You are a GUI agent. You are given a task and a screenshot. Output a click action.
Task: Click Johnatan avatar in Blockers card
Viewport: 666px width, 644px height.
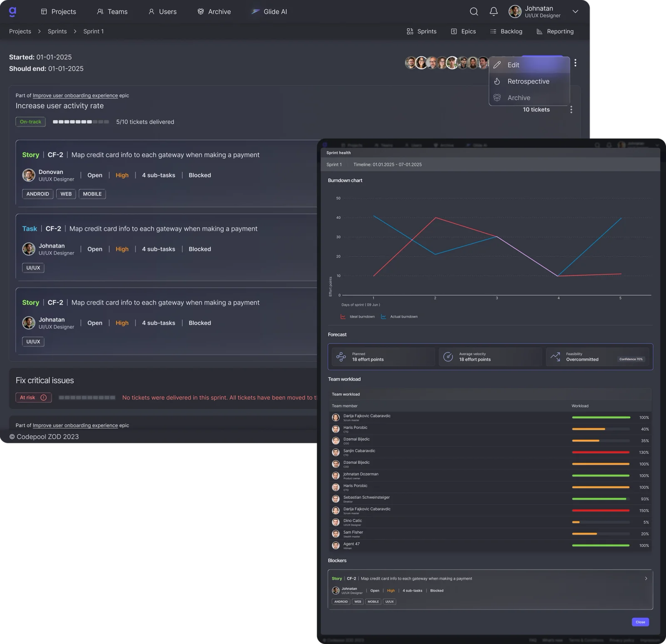point(335,591)
